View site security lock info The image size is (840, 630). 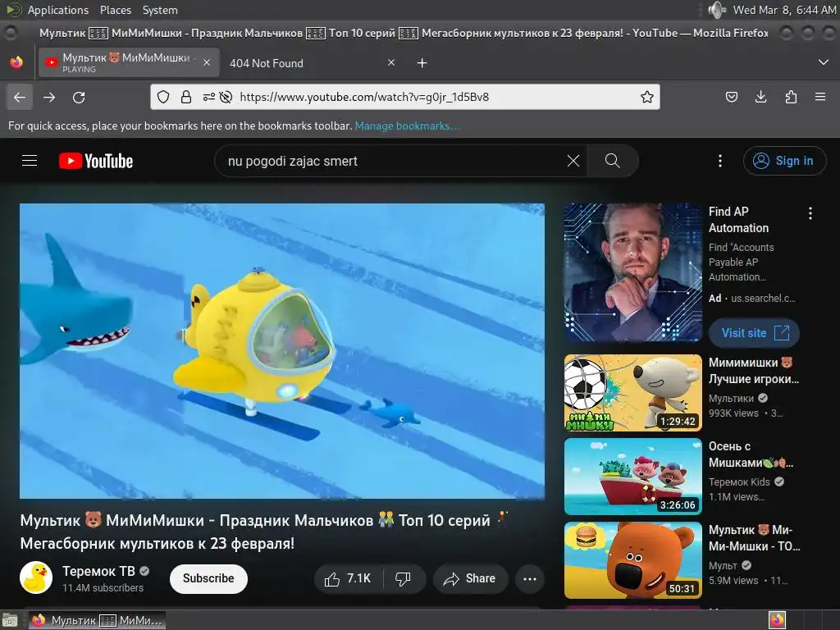pyautogui.click(x=186, y=97)
